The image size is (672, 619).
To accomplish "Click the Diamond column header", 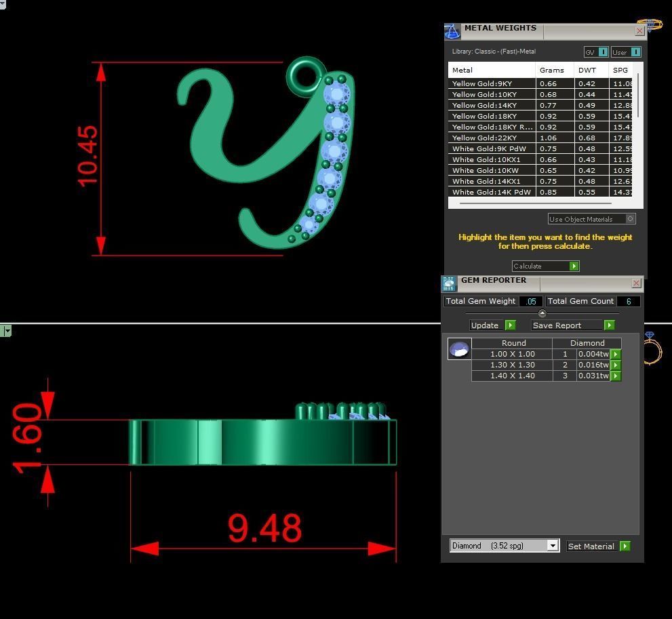I will [587, 342].
